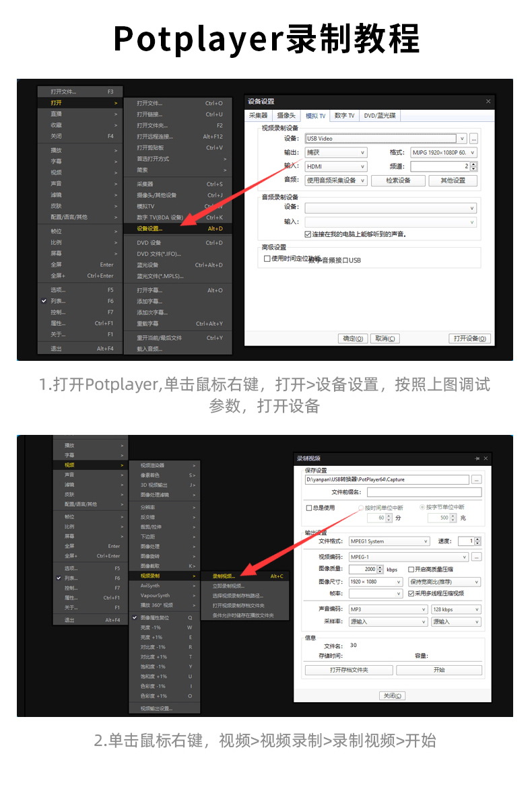Click 其他设置 button
Image resolution: width=532 pixels, height=787 pixels.
tap(453, 180)
